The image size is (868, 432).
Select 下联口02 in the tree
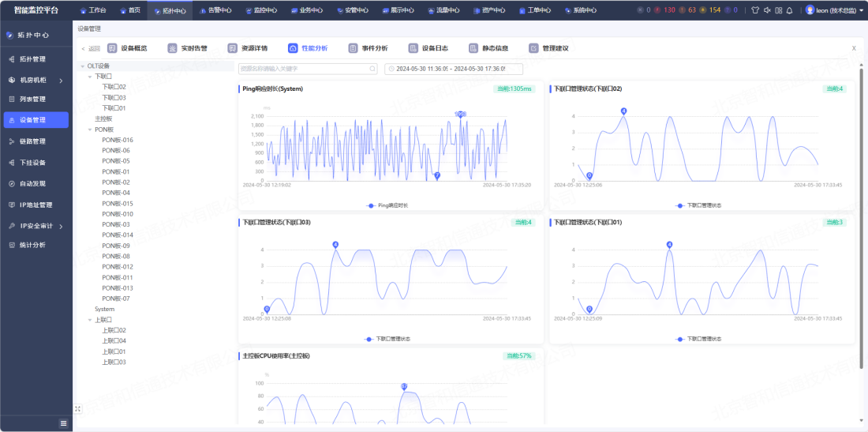click(114, 87)
